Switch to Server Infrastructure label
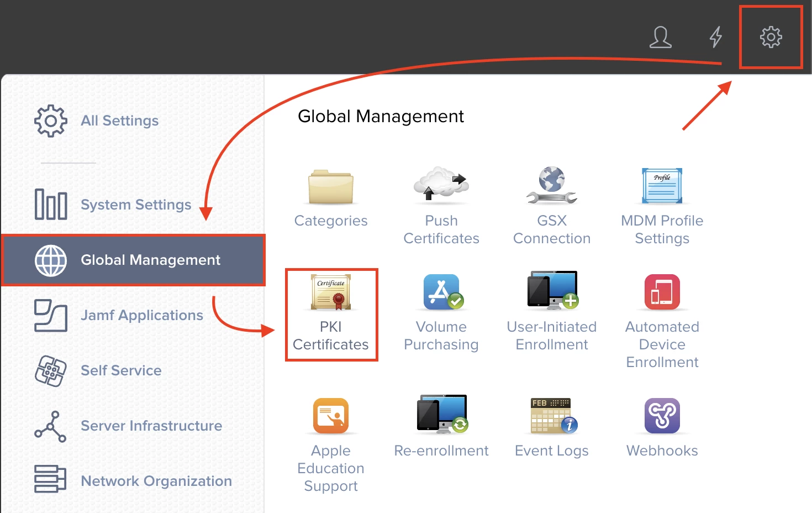Viewport: 812px width, 513px height. (x=151, y=426)
